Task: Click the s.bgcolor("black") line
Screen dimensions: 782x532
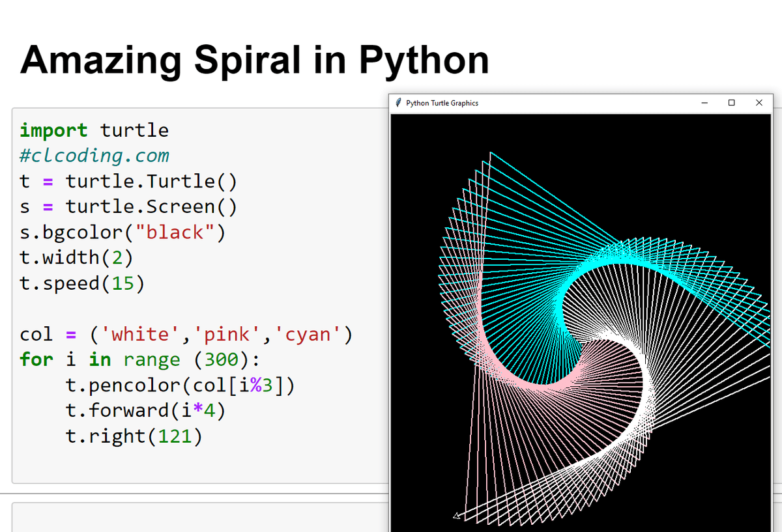Action: click(x=123, y=232)
